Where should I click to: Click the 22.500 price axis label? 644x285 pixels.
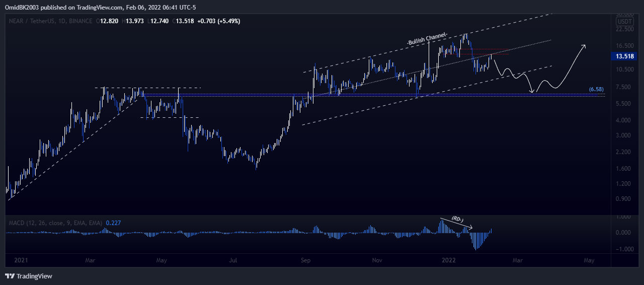pos(625,30)
